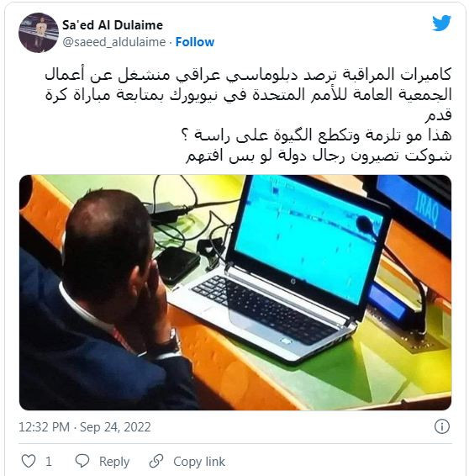The height and width of the screenshot is (476, 469).
Task: Click the laptop screen in the photo
Action: [x=308, y=235]
